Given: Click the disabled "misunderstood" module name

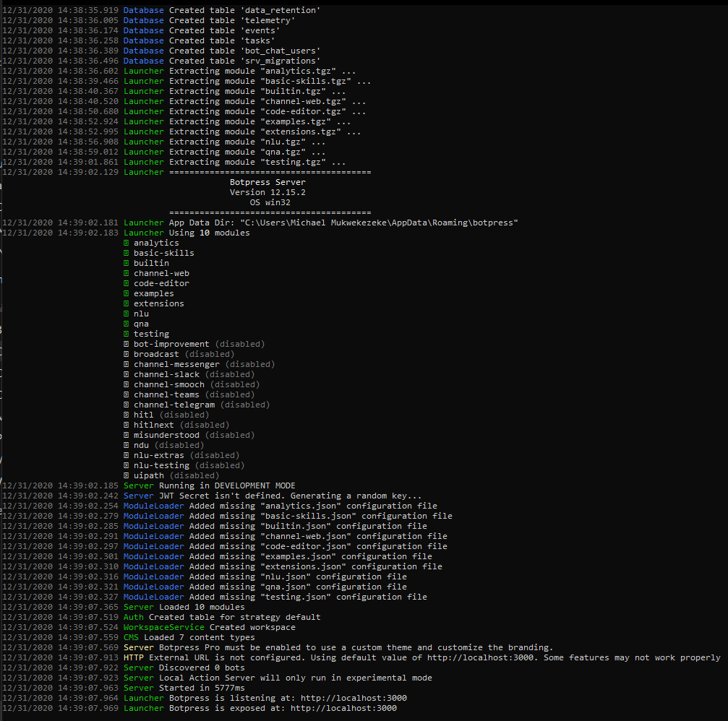Looking at the screenshot, I should 167,435.
